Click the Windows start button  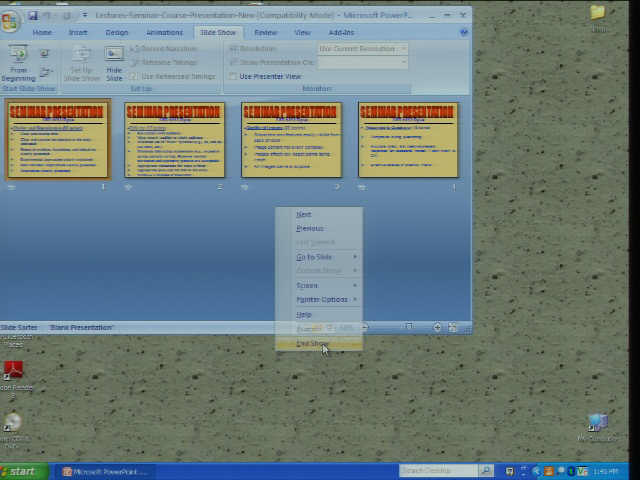pos(24,471)
